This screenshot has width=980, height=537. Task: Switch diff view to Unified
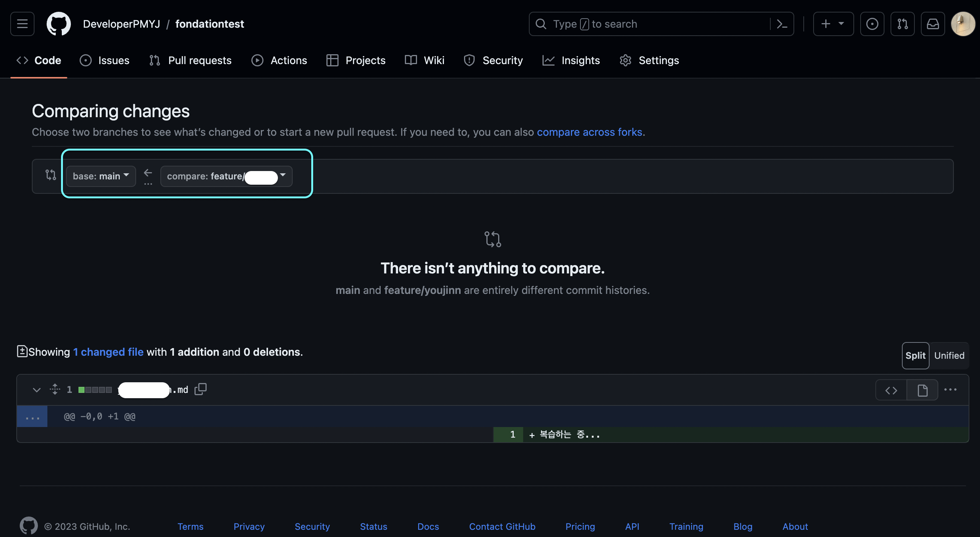coord(949,355)
